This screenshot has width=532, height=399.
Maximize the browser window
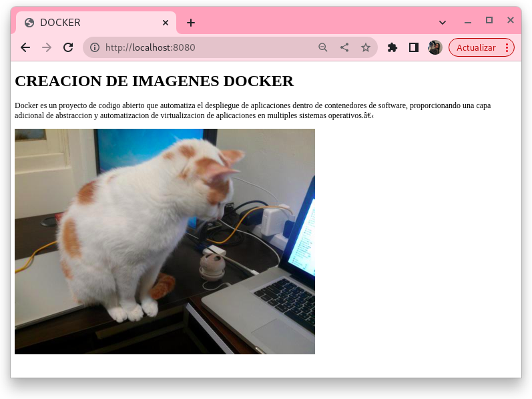click(x=489, y=21)
